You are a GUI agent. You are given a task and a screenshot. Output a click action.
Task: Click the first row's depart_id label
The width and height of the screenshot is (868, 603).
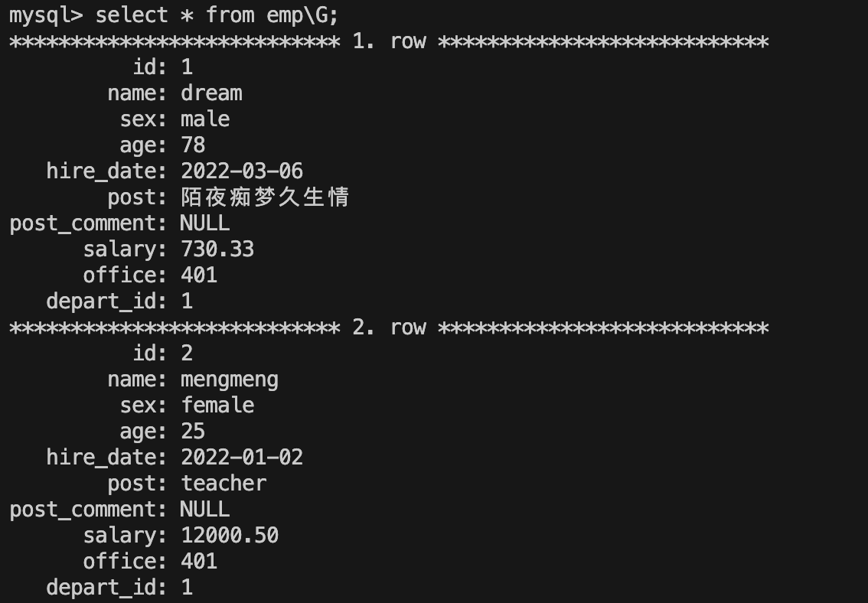pos(106,301)
